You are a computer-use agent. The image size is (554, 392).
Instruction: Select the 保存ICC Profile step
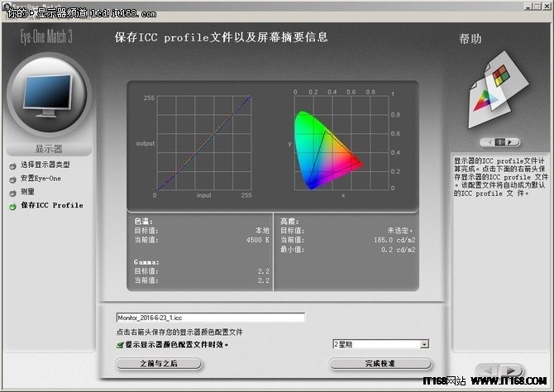coord(52,205)
